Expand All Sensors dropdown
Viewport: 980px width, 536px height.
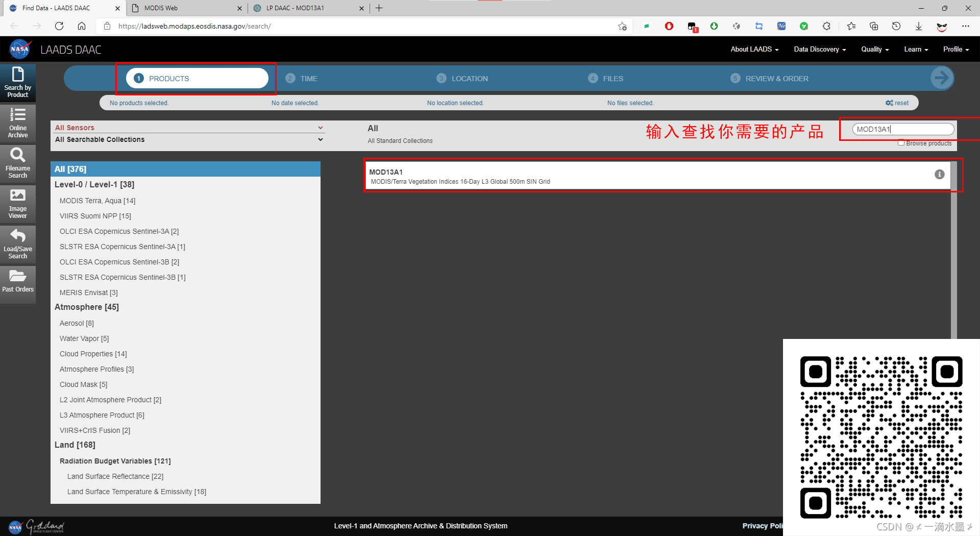189,128
